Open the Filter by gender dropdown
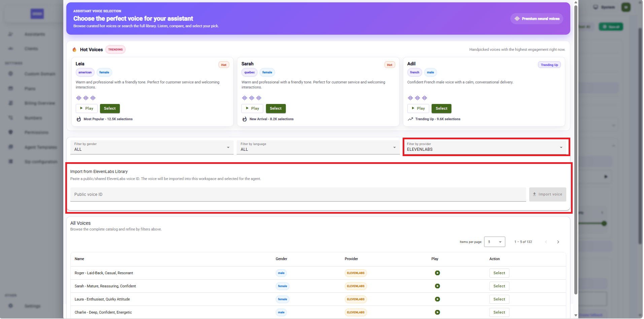 [152, 147]
